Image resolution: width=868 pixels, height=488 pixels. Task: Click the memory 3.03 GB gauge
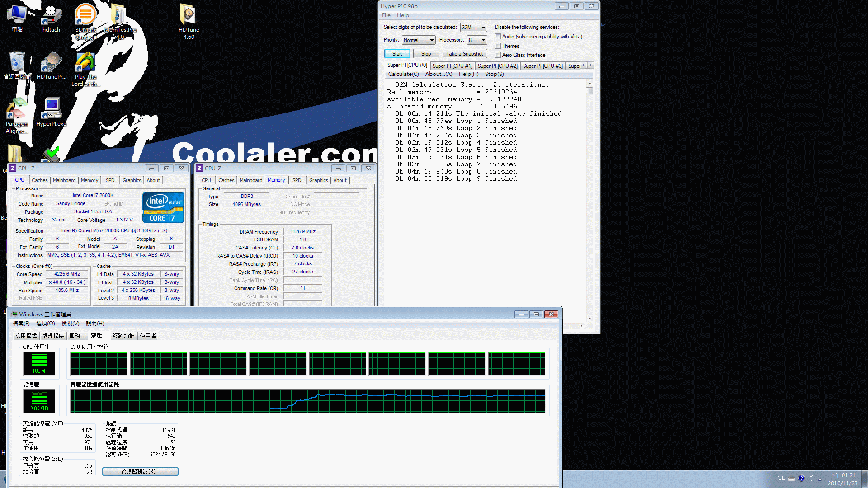pos(39,401)
